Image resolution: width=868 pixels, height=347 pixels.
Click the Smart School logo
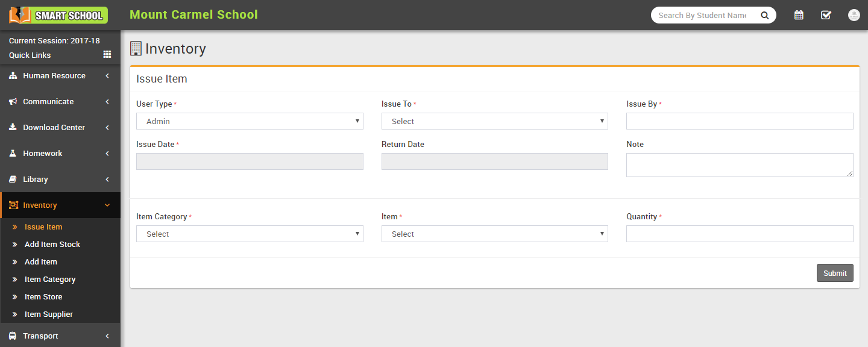(x=58, y=15)
